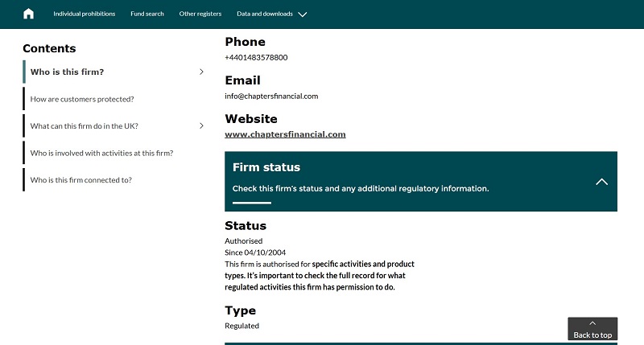The image size is (644, 345).
Task: Select 'Who is this firm?' in Contents
Action: pos(67,72)
